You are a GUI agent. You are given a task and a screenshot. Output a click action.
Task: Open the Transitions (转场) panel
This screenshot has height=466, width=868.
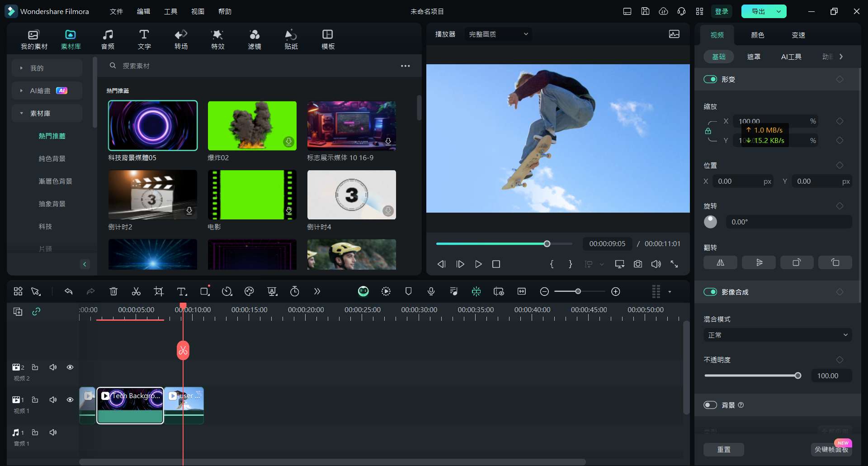(x=181, y=39)
